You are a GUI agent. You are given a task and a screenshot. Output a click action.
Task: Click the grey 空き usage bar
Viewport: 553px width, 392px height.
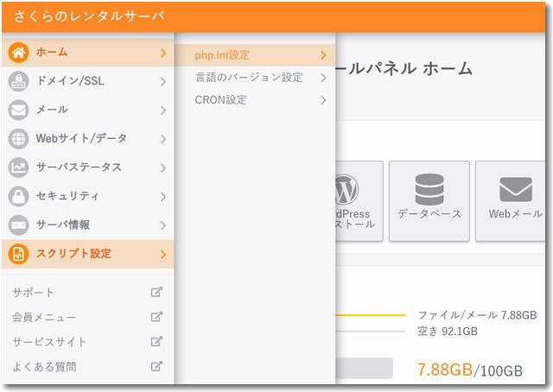(x=371, y=331)
